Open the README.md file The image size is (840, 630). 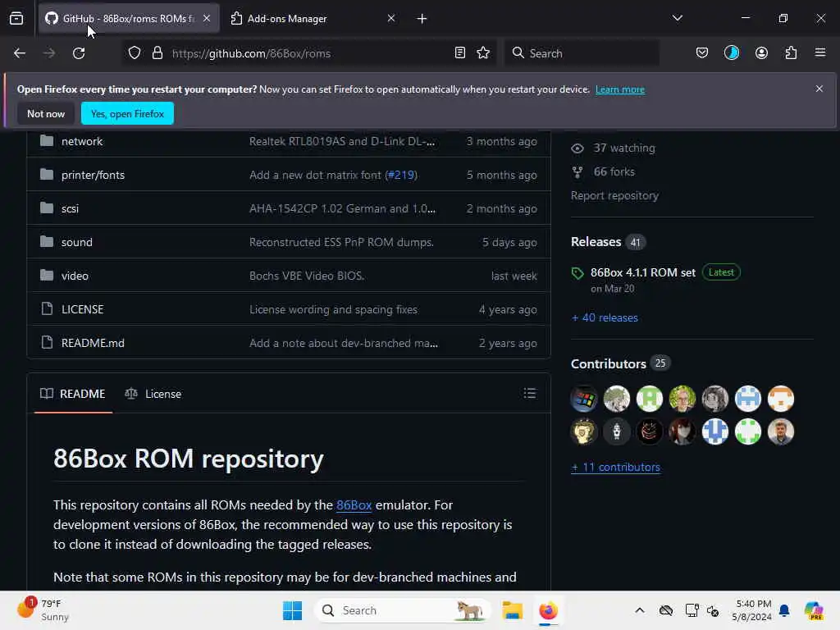point(93,343)
